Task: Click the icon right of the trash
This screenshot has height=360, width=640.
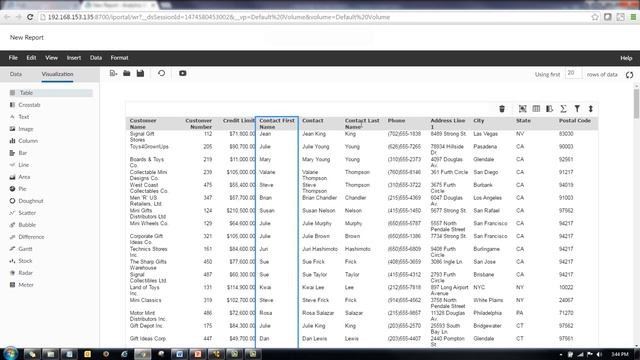Action: point(522,109)
